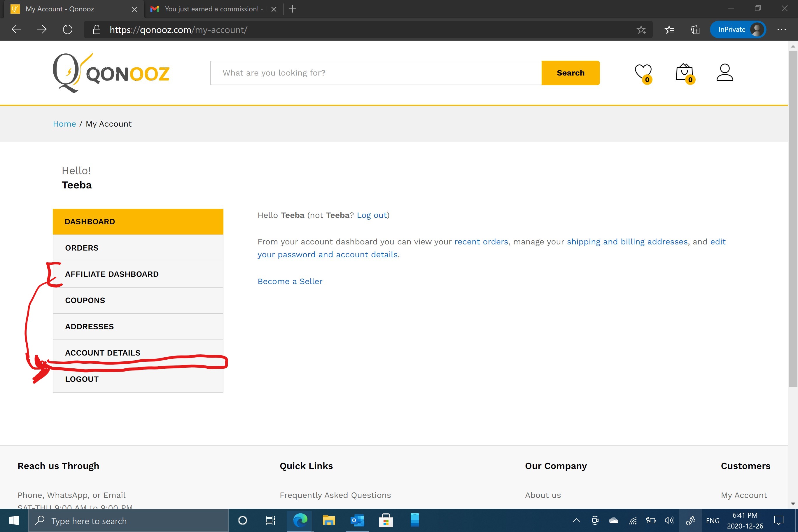Click the Become a Seller link
This screenshot has width=798, height=532.
pos(290,281)
